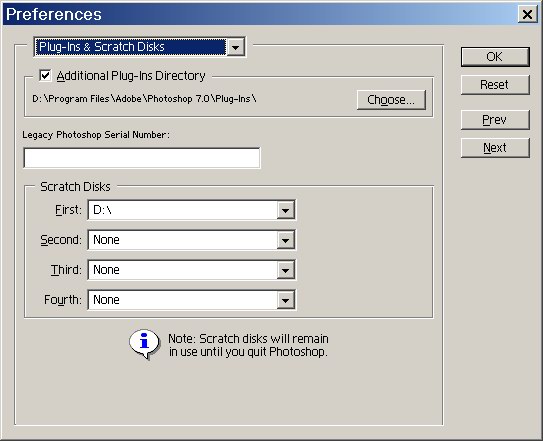
Task: Click the Preferences title bar text
Action: click(x=54, y=15)
